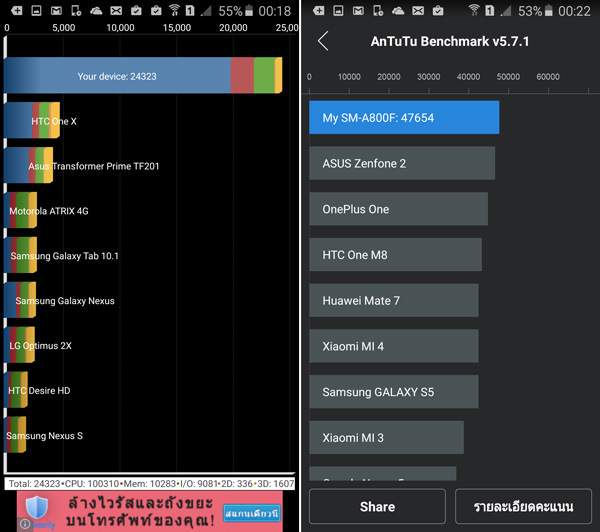
Task: Tap the Gmail notification icon on Quadrant screen
Action: [56, 11]
